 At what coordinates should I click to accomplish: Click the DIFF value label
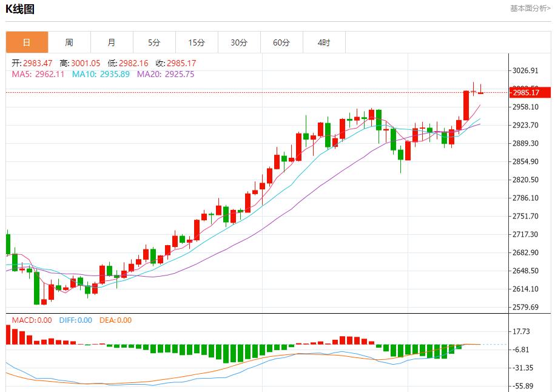76,320
